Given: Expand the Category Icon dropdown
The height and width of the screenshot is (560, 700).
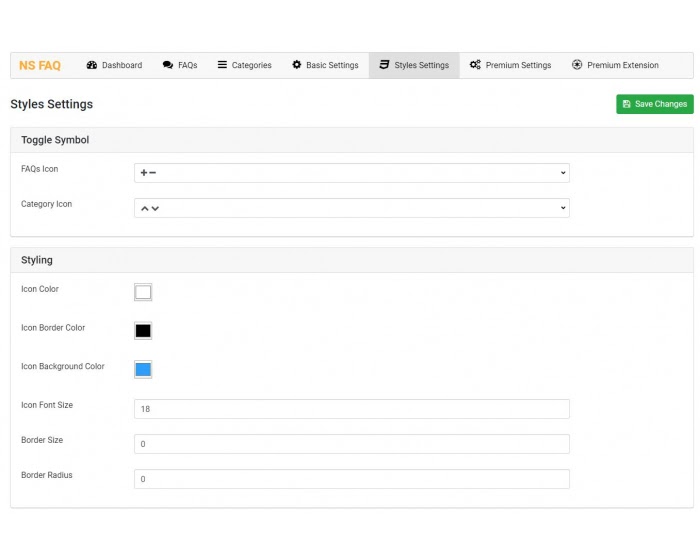Looking at the screenshot, I should coord(351,208).
